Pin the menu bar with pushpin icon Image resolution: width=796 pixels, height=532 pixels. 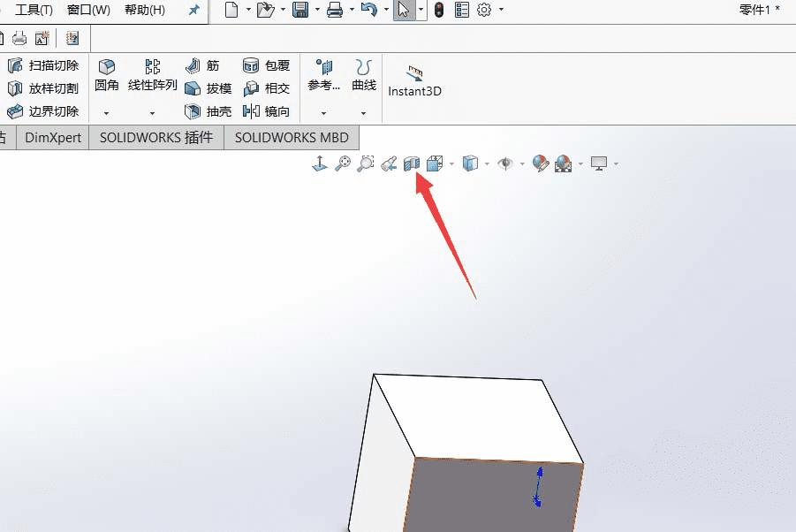tap(194, 10)
